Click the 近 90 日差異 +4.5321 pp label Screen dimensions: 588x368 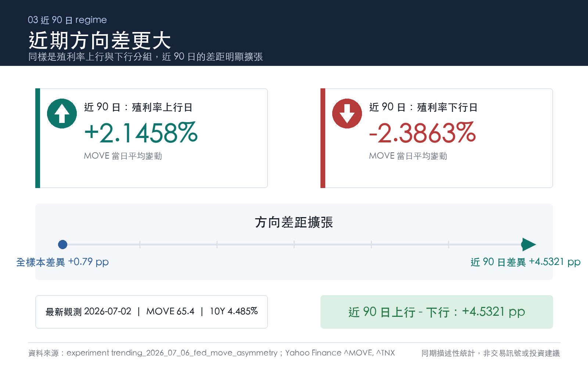(526, 262)
